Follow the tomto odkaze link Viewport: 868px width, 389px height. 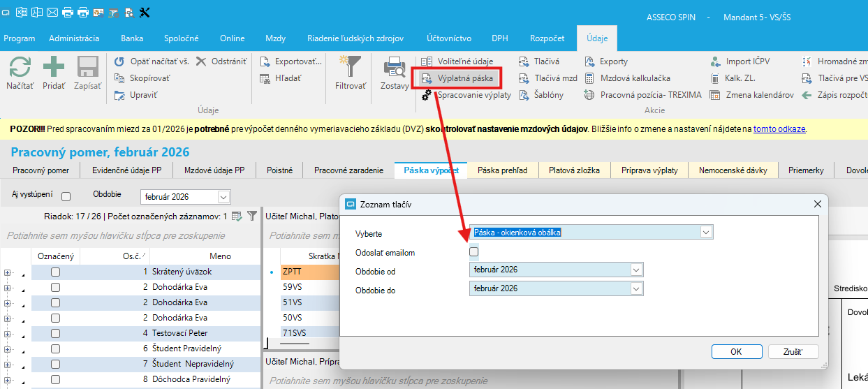779,129
